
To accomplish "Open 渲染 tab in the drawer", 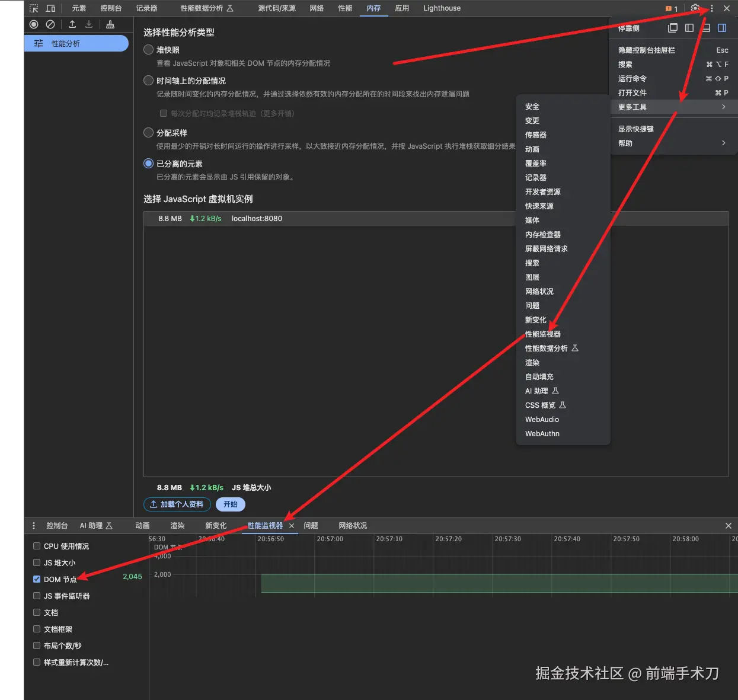I will pos(177,526).
